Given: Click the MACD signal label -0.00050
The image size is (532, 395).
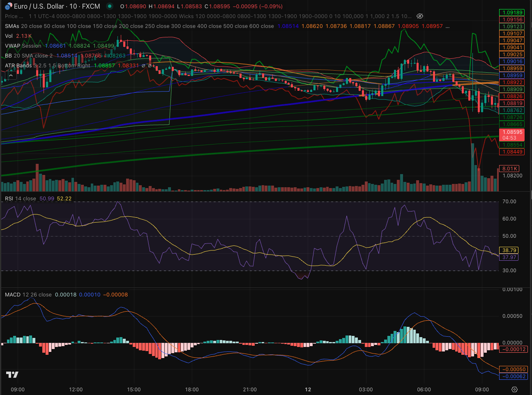Looking at the screenshot, I should (513, 369).
